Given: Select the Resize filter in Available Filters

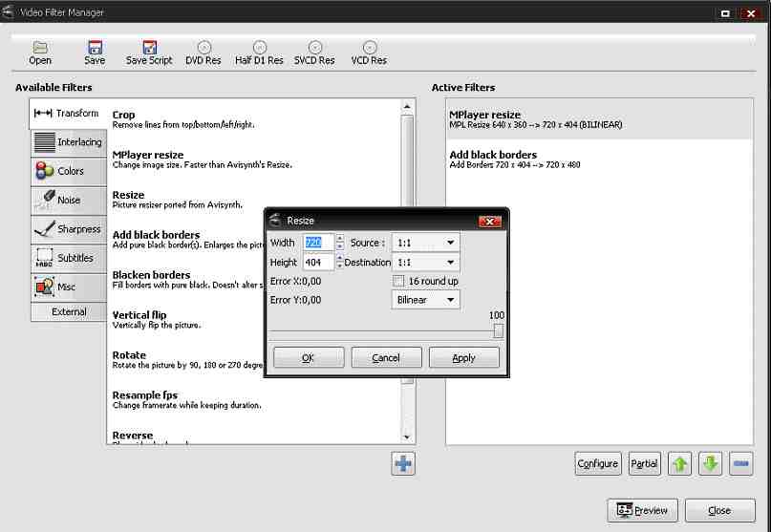Looking at the screenshot, I should pyautogui.click(x=254, y=200).
